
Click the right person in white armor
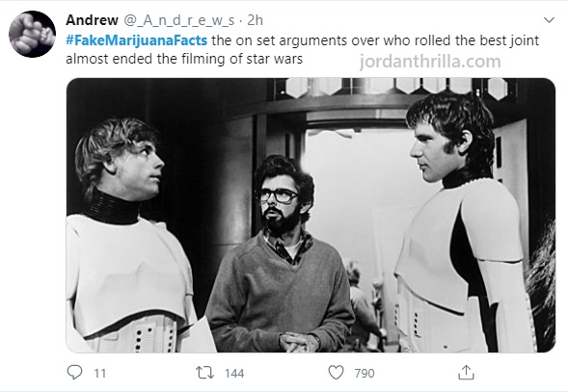462,222
